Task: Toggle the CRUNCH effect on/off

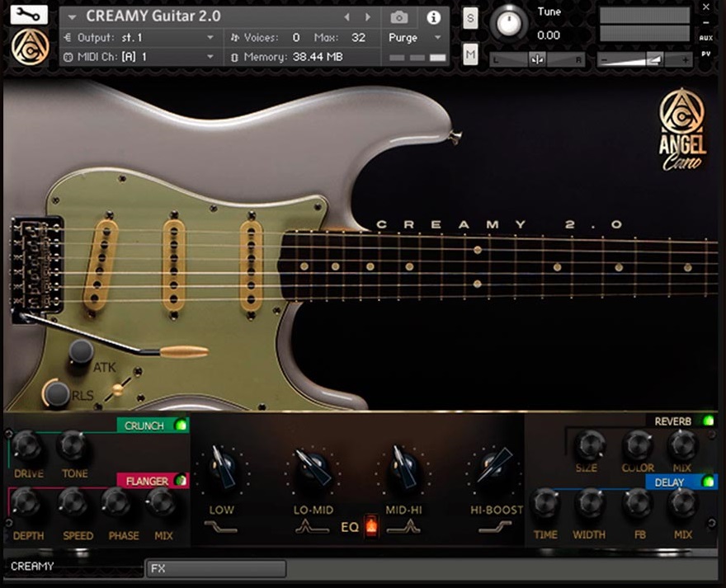Action: pos(181,425)
